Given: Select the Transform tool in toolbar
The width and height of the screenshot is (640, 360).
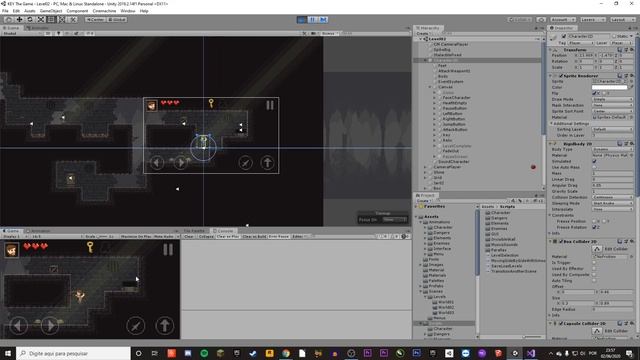Looking at the screenshot, I should pyautogui.click(x=62, y=19).
